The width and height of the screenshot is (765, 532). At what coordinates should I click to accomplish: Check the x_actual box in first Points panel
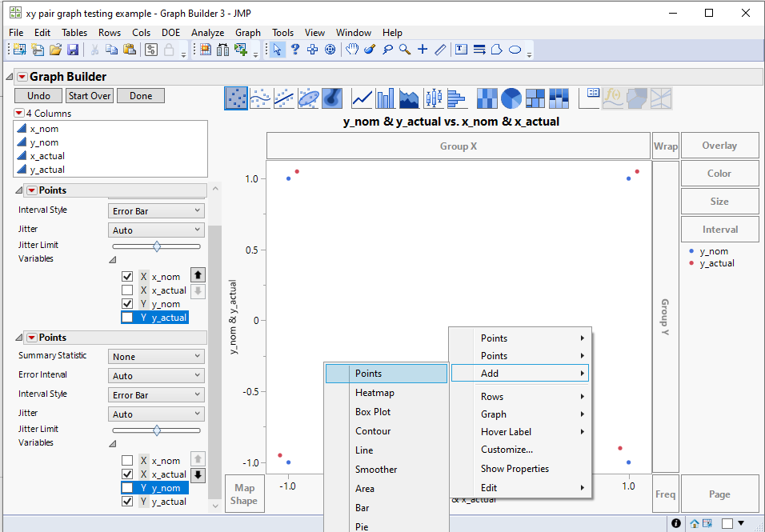coord(127,290)
